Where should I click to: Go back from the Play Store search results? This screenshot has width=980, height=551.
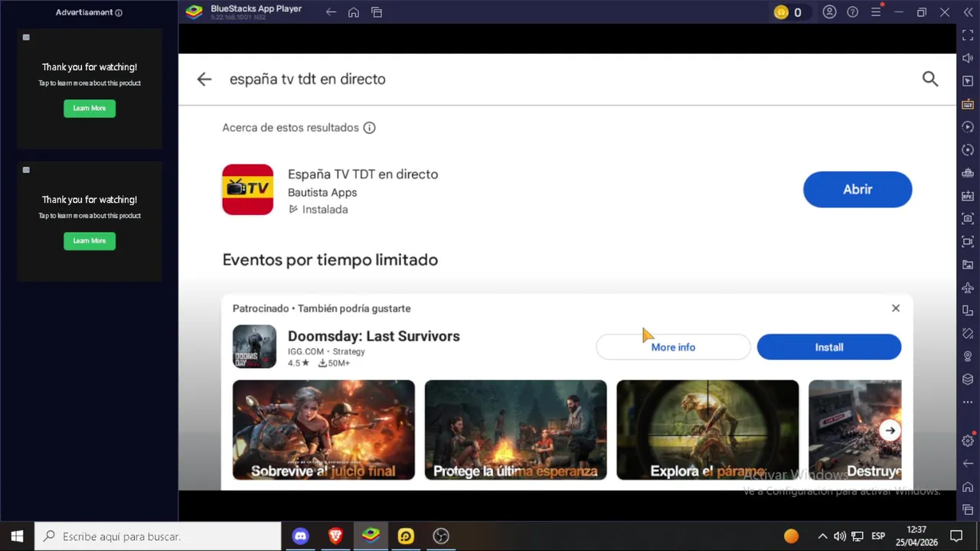coord(204,79)
